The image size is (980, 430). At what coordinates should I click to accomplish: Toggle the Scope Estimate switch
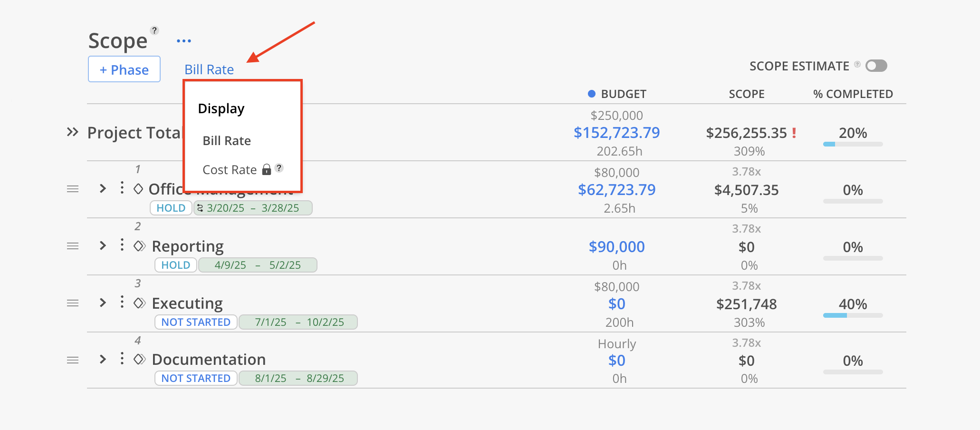point(876,66)
